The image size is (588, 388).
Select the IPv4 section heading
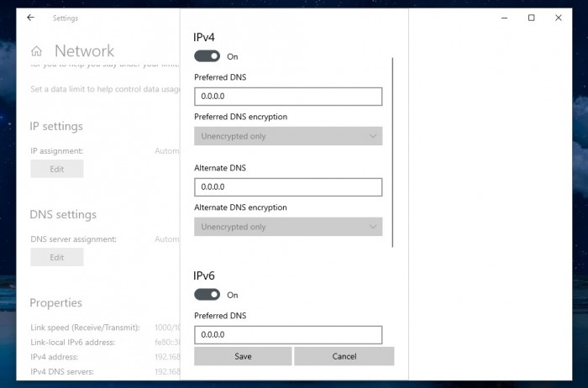click(x=204, y=37)
